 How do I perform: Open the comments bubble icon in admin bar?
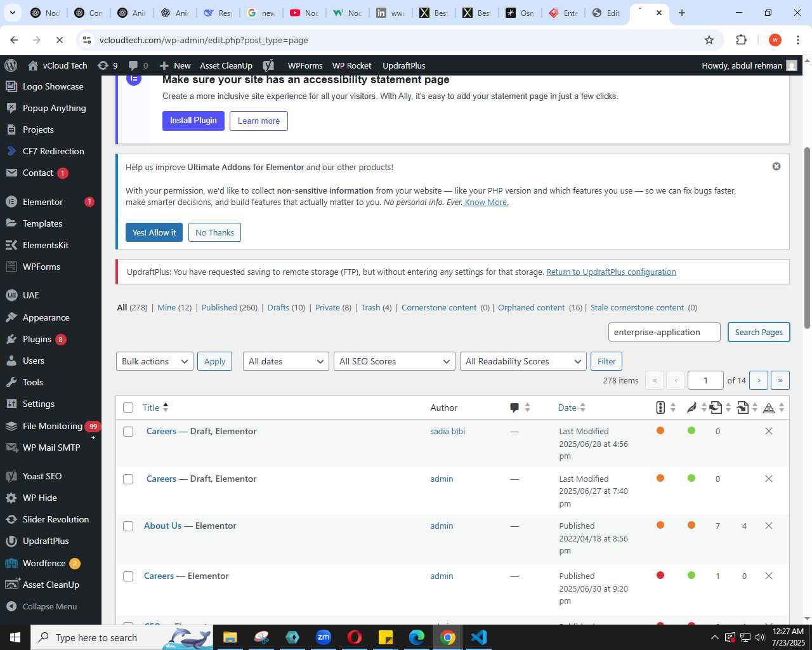[138, 65]
